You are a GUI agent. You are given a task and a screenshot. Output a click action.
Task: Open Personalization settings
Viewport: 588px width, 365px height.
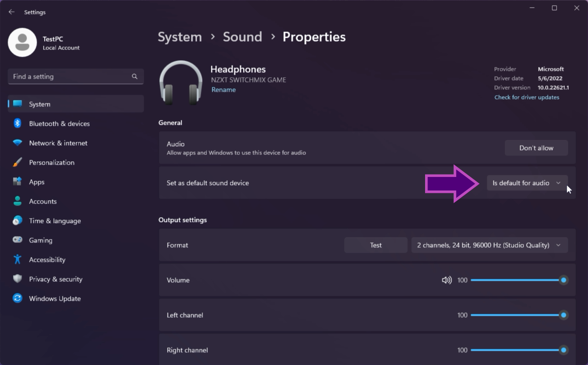point(76,162)
